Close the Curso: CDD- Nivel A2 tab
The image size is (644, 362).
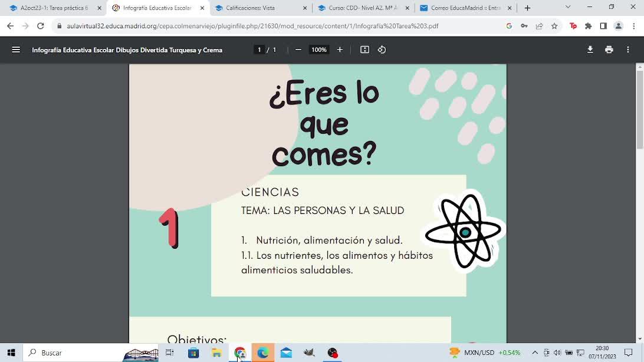tap(408, 8)
